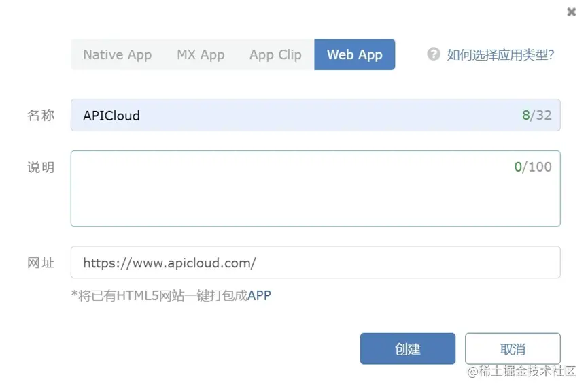Switch to the App Clip tab
The width and height of the screenshot is (588, 390).
click(x=275, y=54)
